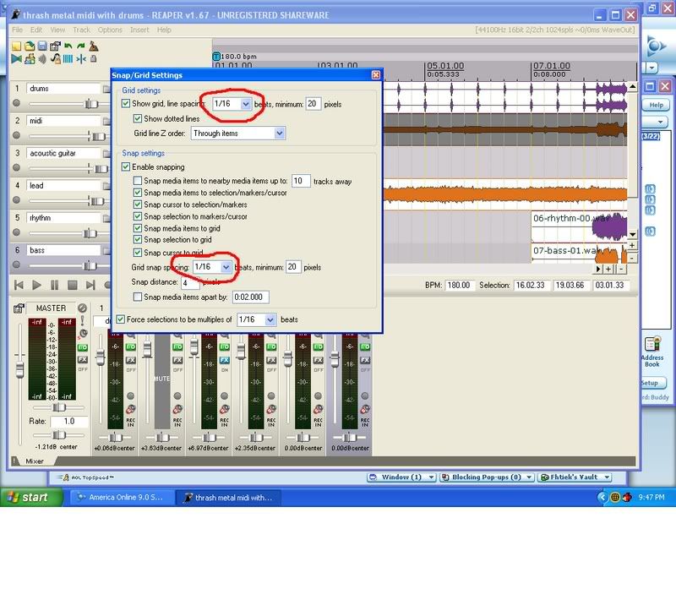Image resolution: width=676 pixels, height=616 pixels.
Task: Arm the drums track record circle
Action: [x=16, y=103]
